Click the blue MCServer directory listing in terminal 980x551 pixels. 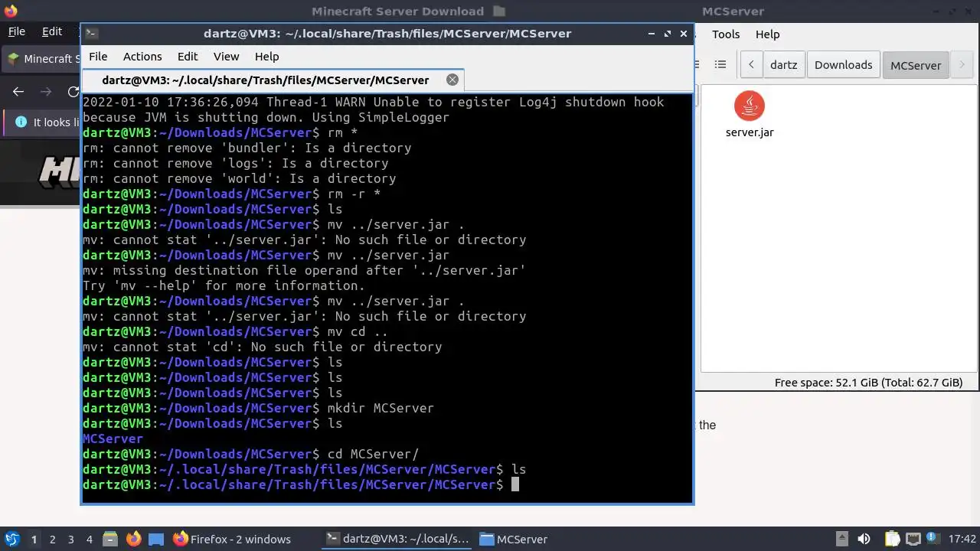coord(113,439)
